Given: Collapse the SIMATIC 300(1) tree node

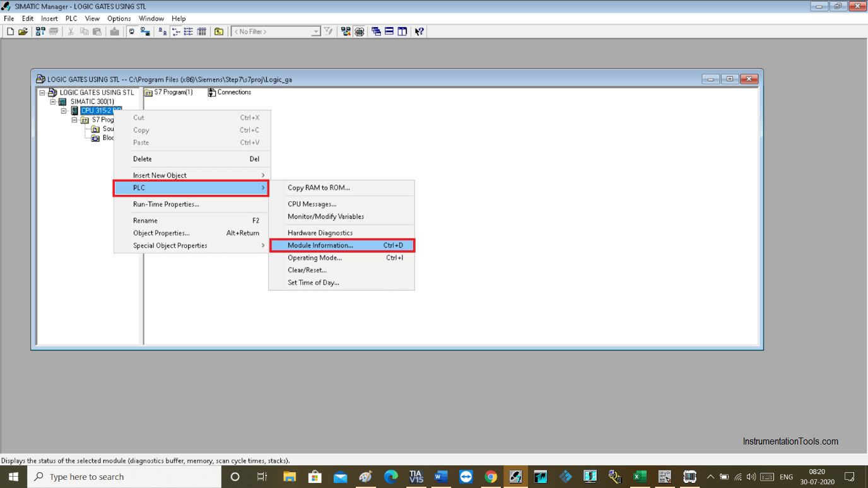Looking at the screenshot, I should pyautogui.click(x=53, y=102).
